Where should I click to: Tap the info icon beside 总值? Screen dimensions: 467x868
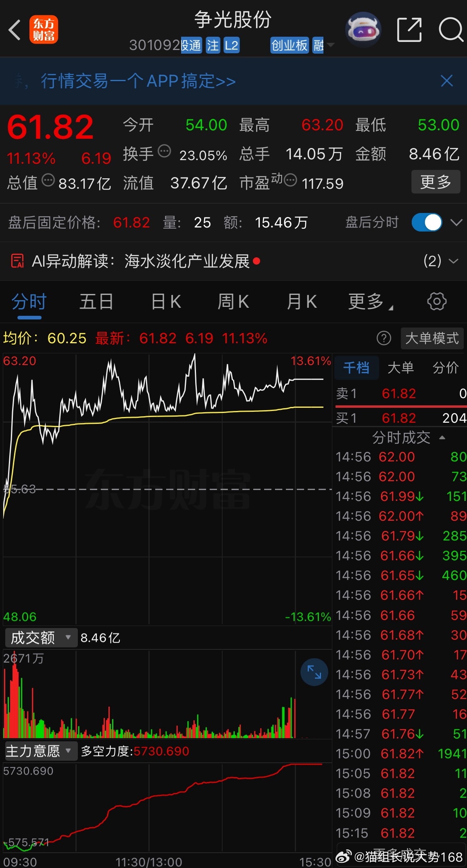(48, 180)
